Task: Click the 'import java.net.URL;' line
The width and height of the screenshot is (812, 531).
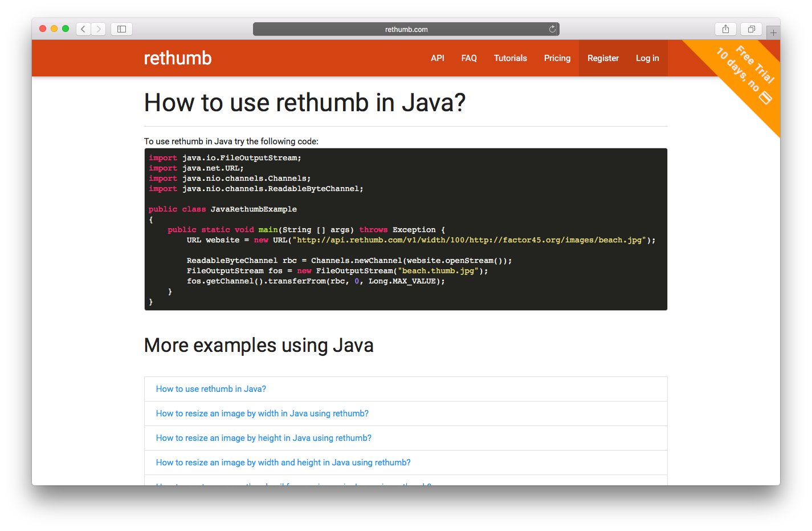Action: click(196, 168)
